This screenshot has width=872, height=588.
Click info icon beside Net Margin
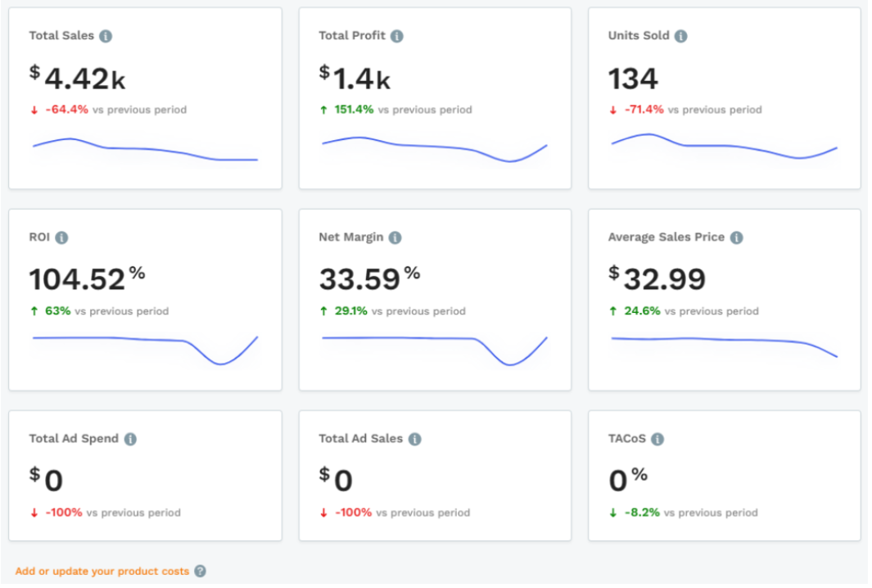(395, 238)
